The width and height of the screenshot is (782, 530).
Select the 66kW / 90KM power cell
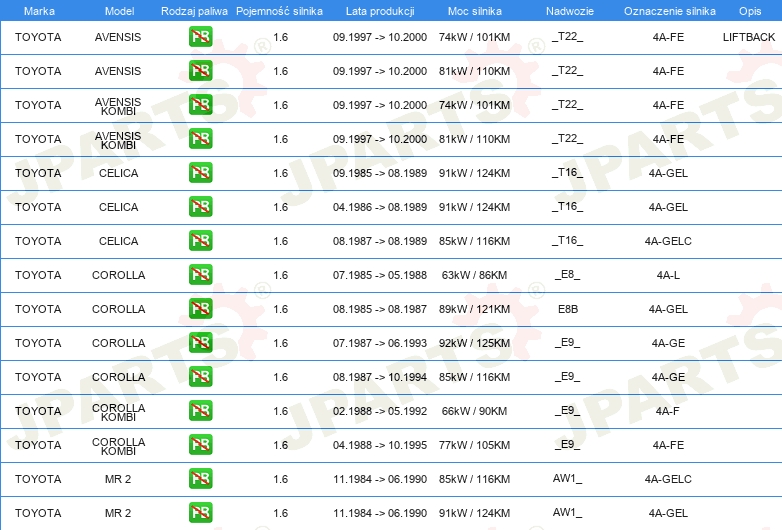tap(474, 411)
